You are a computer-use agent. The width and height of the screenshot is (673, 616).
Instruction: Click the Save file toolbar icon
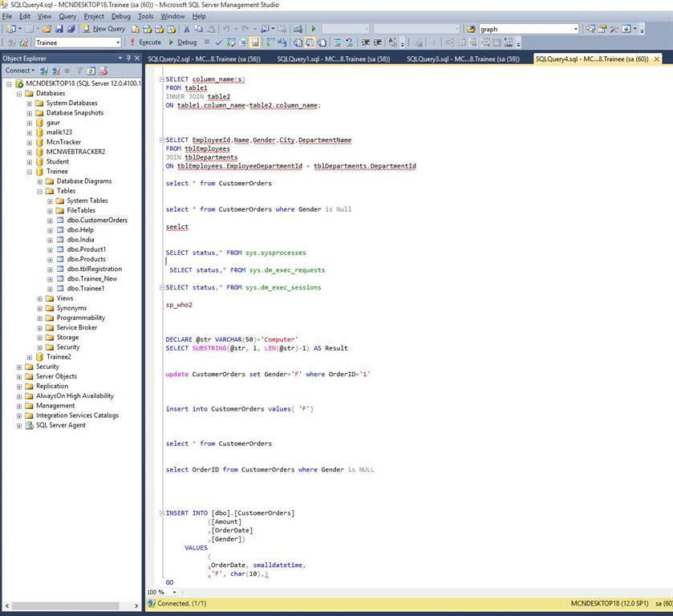coord(59,29)
